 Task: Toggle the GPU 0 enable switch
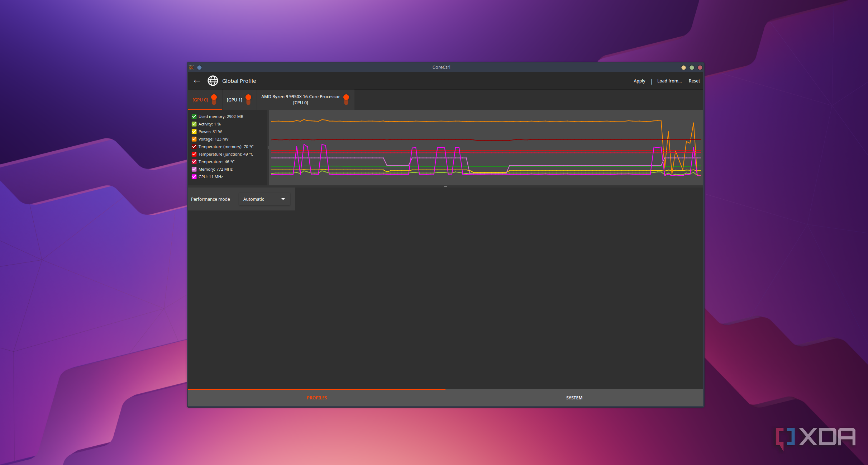pos(214,100)
